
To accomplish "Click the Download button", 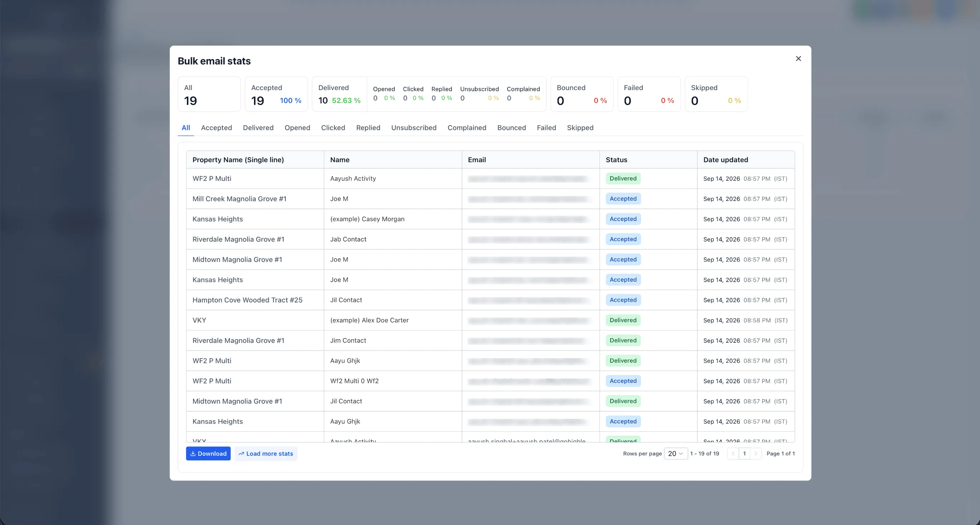I will [208, 454].
